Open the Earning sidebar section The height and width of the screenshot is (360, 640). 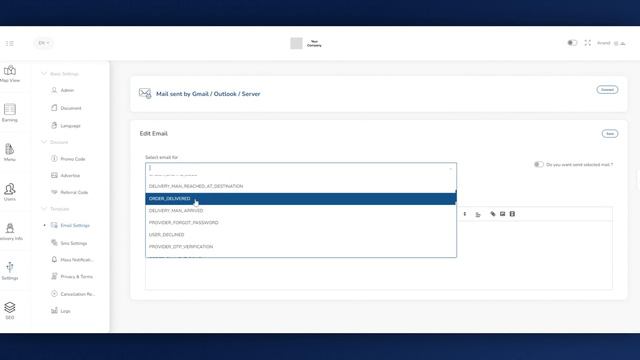click(10, 113)
